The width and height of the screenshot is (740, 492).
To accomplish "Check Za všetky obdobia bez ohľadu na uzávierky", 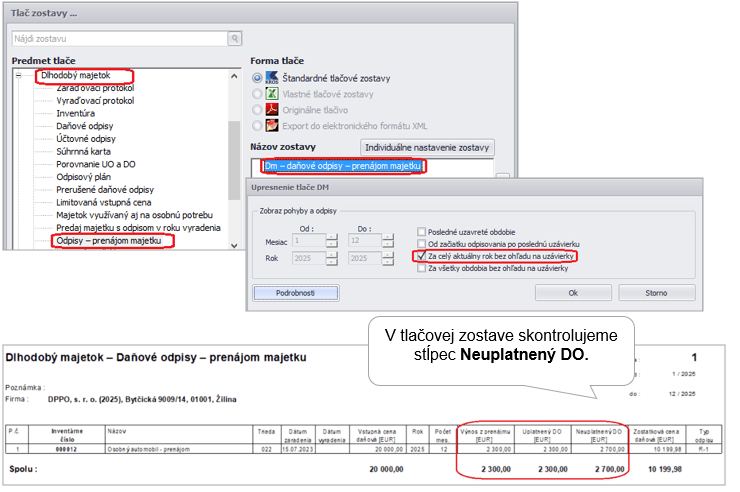I will click(421, 268).
